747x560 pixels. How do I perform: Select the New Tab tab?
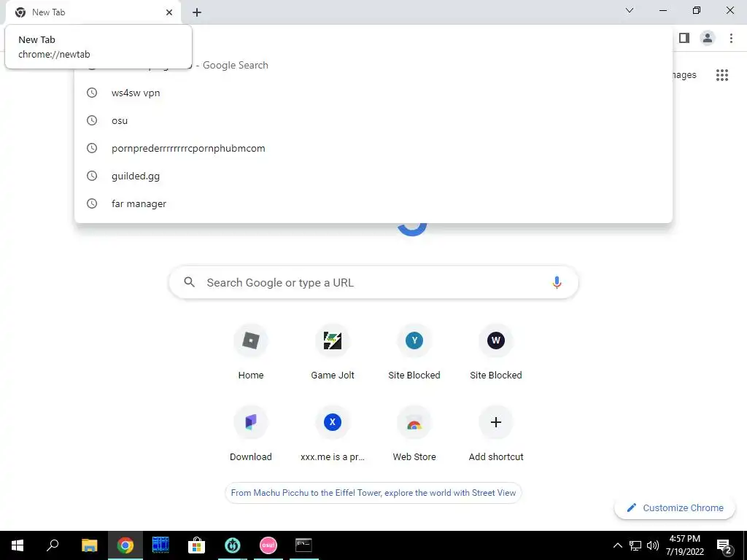tap(93, 12)
